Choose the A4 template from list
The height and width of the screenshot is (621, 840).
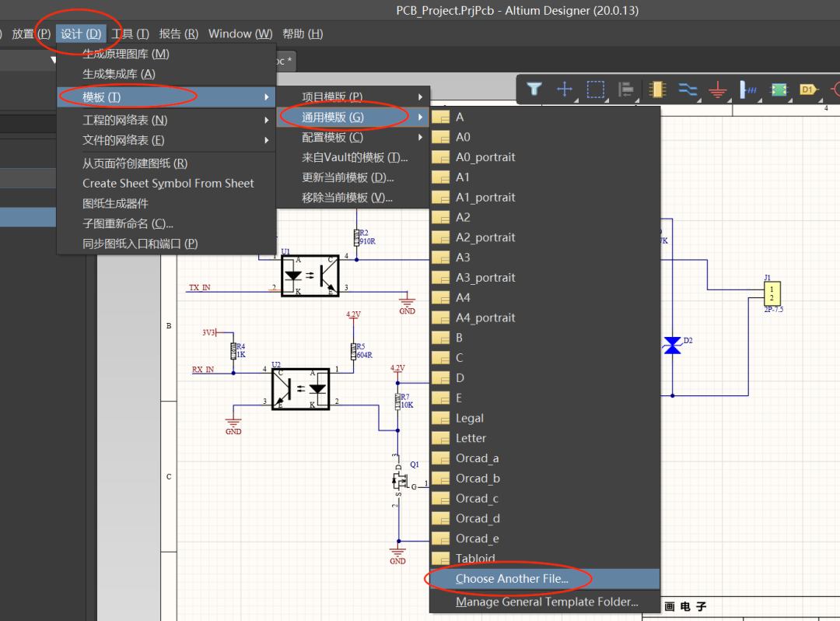[463, 297]
